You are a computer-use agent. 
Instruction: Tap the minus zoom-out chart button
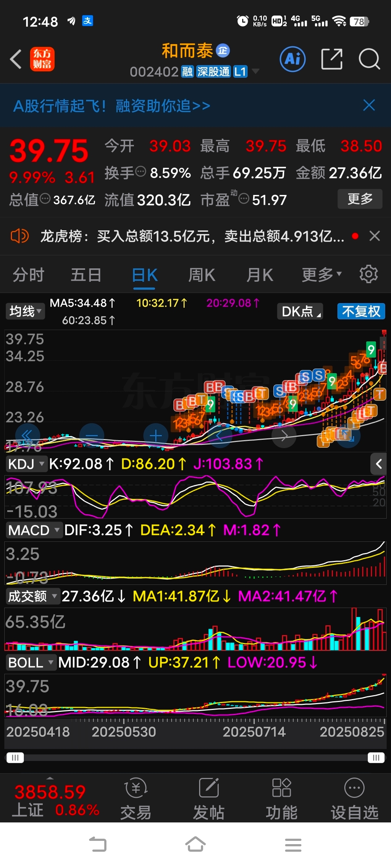tap(92, 436)
